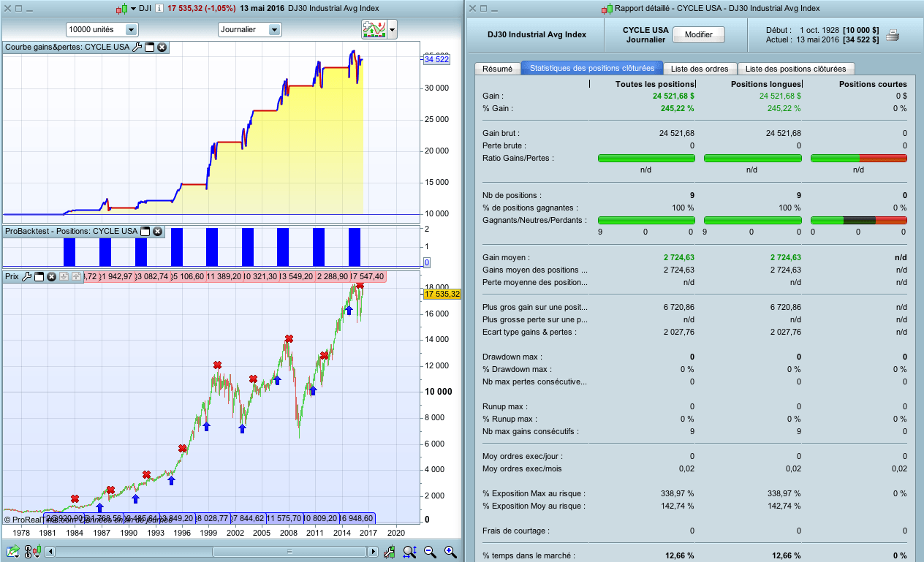Zoom in on the chart

(x=450, y=552)
